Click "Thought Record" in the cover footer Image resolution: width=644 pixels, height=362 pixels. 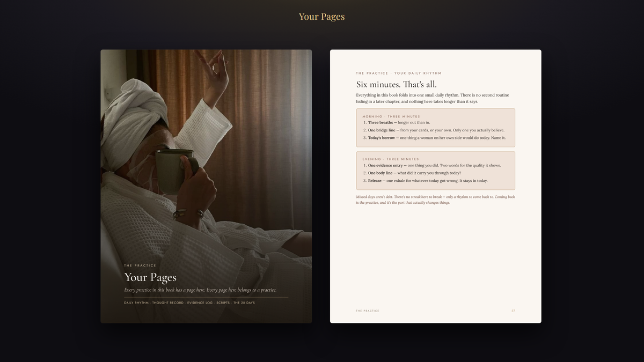click(168, 303)
